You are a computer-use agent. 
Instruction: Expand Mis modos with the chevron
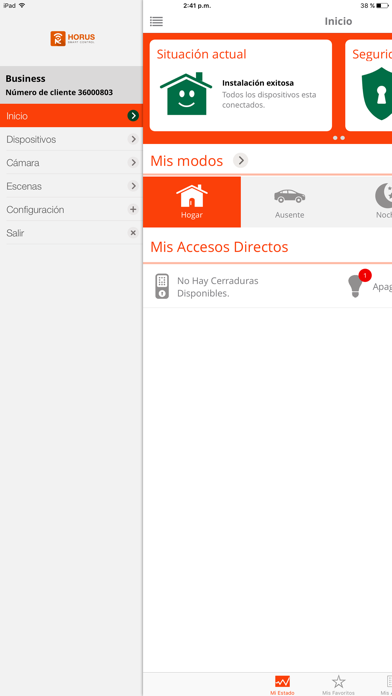coord(241,160)
